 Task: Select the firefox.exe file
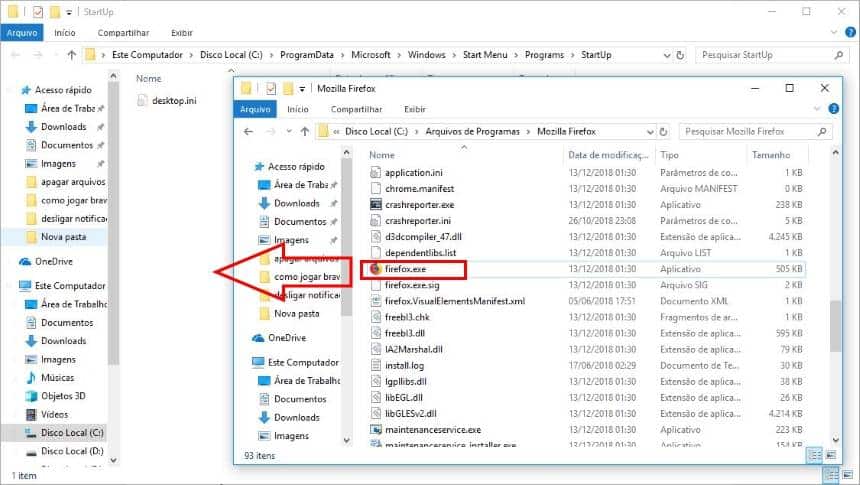pos(405,269)
